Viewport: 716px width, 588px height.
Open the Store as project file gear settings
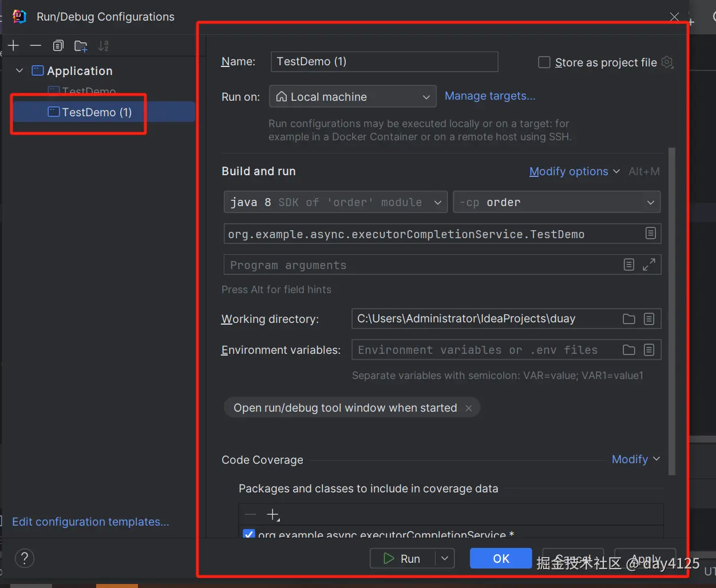[667, 62]
